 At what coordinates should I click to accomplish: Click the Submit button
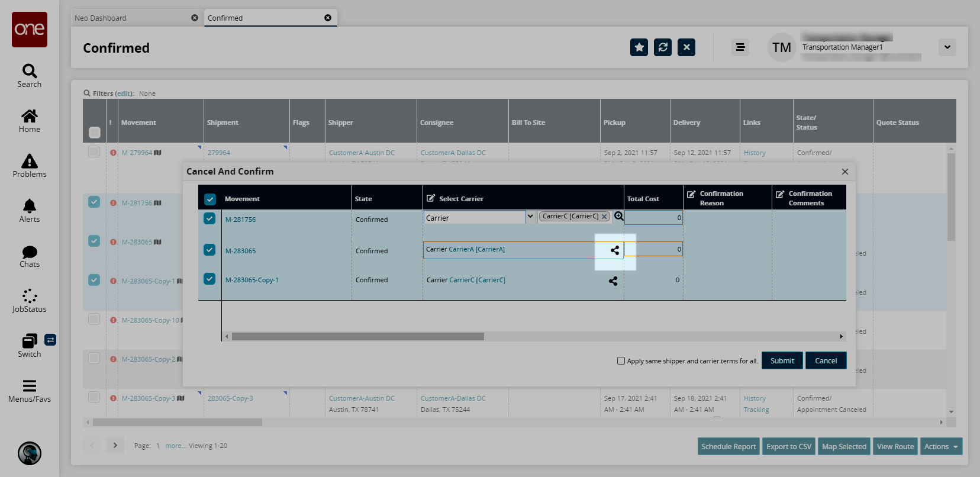coord(782,360)
